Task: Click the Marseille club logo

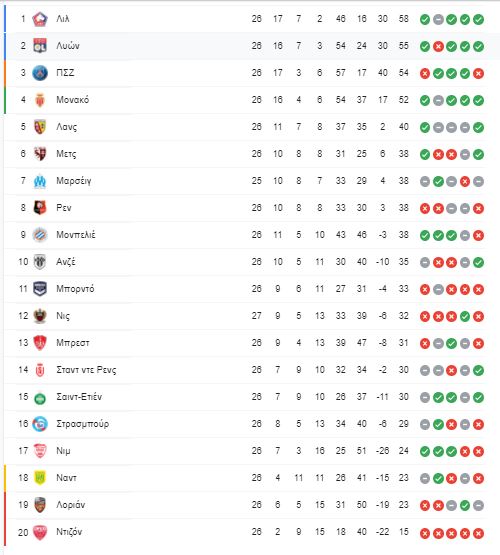Action: tap(40, 181)
